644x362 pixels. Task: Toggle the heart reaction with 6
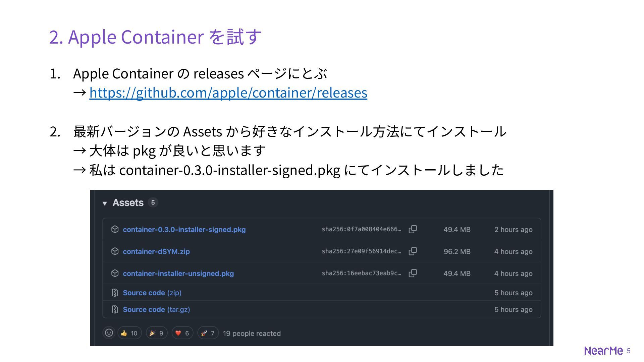pos(182,333)
